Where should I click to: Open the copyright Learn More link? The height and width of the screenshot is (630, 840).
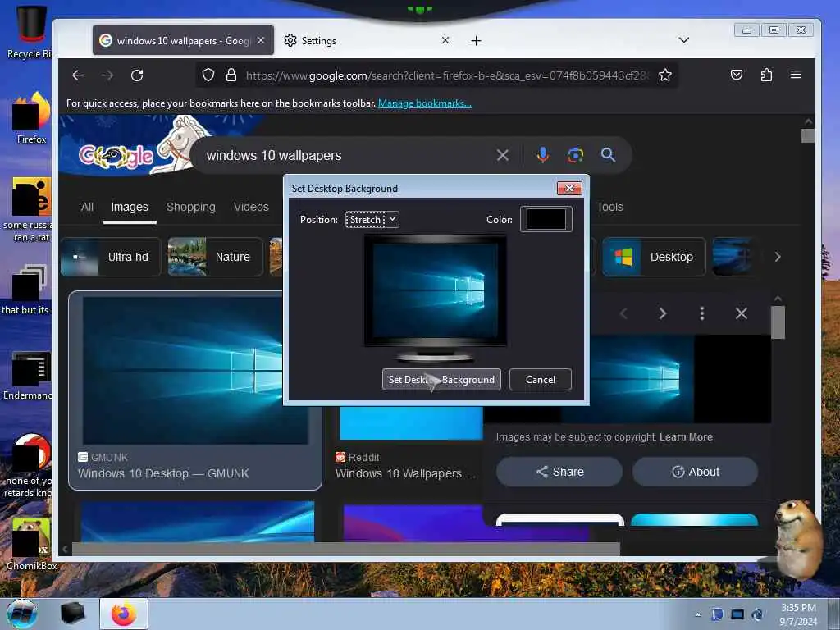pos(686,437)
